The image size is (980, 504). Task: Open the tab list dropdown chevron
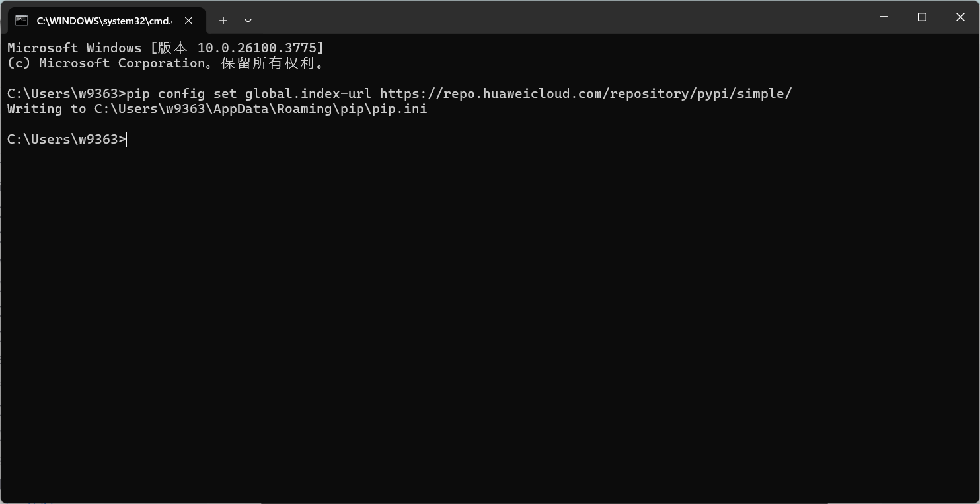[248, 21]
